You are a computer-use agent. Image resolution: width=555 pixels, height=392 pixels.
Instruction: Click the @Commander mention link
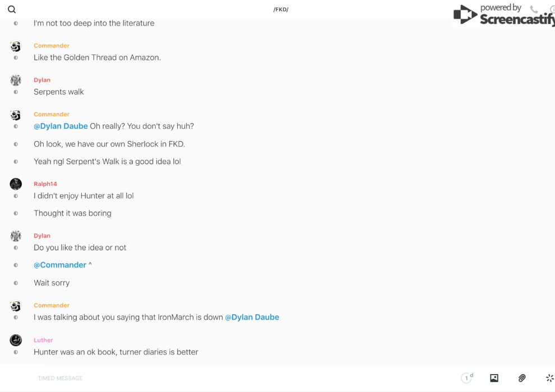[x=60, y=265]
